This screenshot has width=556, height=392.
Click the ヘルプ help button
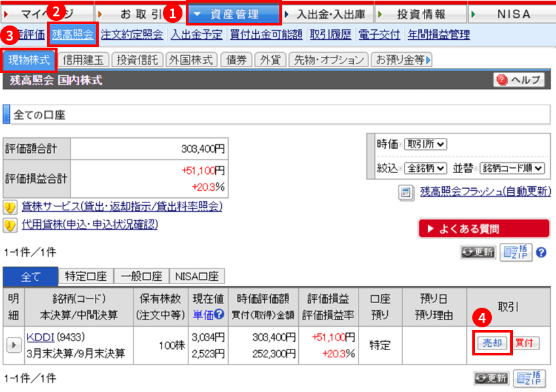point(519,80)
